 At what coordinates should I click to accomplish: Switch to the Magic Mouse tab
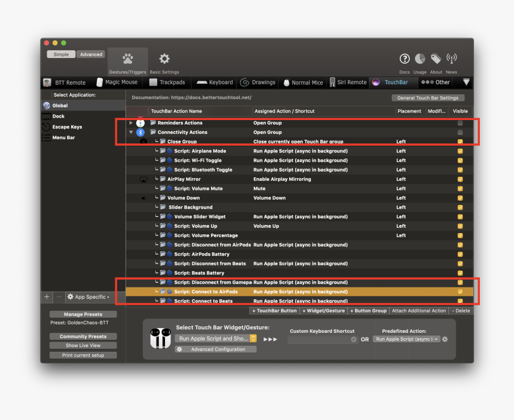[117, 82]
